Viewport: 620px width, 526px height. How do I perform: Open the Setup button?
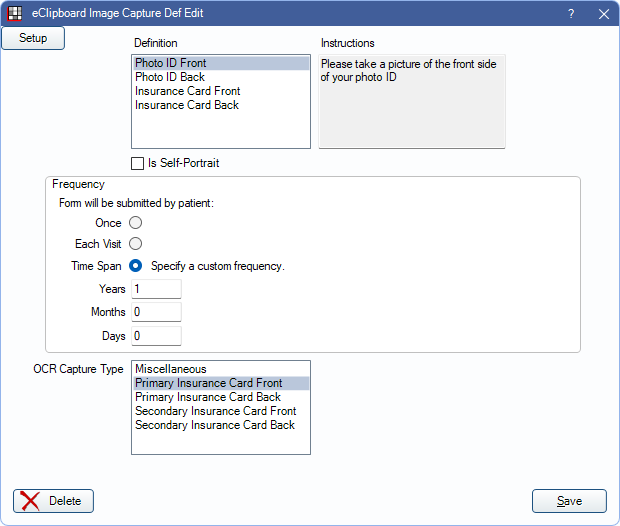coord(33,38)
